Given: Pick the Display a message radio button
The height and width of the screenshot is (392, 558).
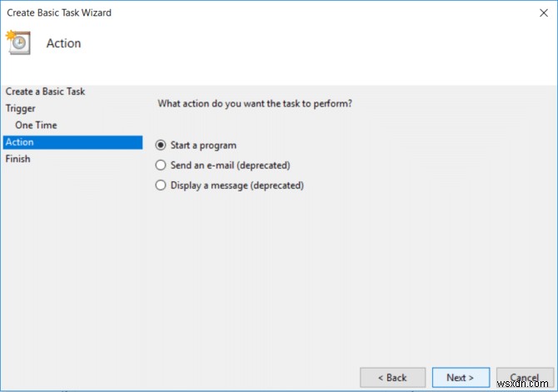Looking at the screenshot, I should pyautogui.click(x=161, y=186).
